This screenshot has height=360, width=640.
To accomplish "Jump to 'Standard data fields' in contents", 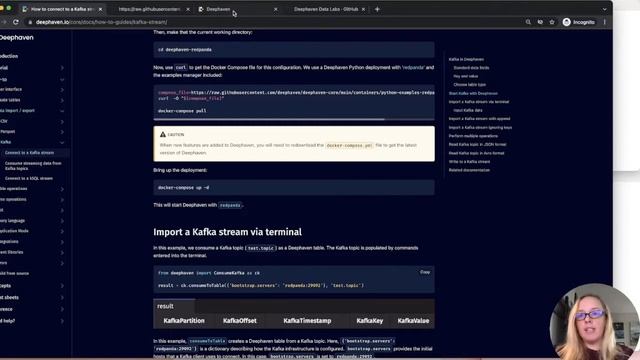I will pyautogui.click(x=471, y=68).
